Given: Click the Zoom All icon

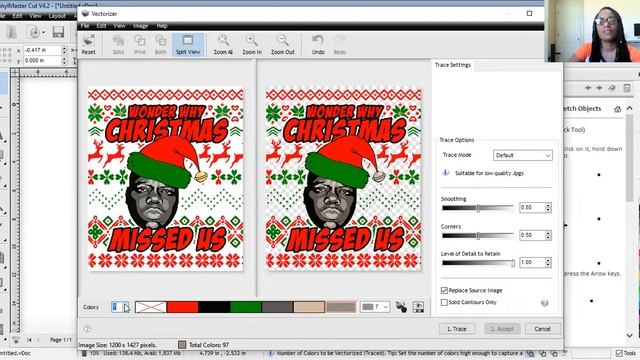Looking at the screenshot, I should [223, 45].
